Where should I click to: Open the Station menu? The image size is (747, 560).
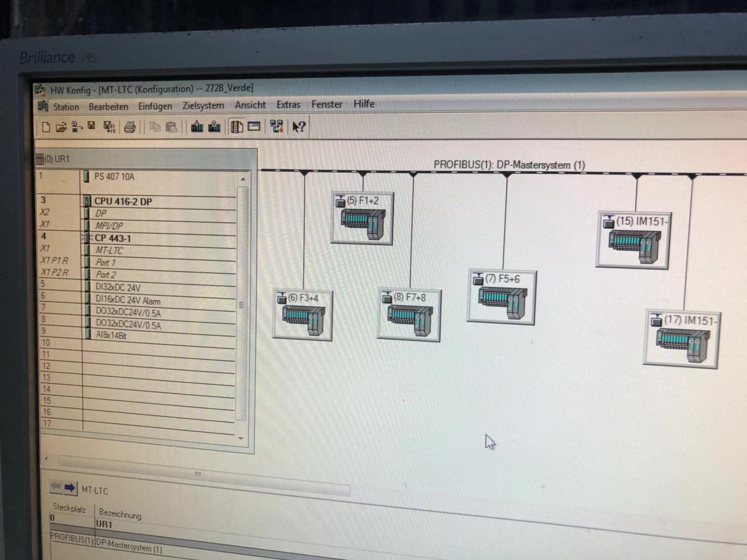[65, 107]
